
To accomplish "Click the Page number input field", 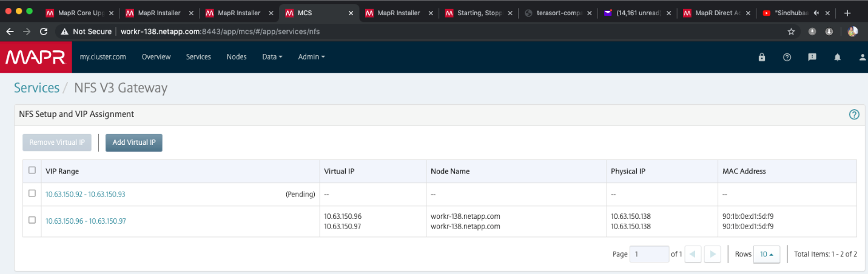I will pyautogui.click(x=649, y=255).
